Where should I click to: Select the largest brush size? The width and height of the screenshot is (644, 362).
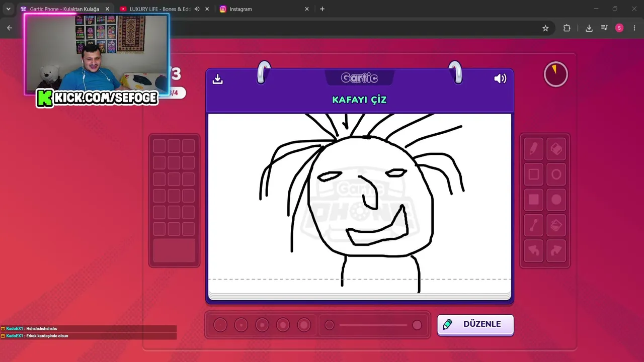click(304, 325)
